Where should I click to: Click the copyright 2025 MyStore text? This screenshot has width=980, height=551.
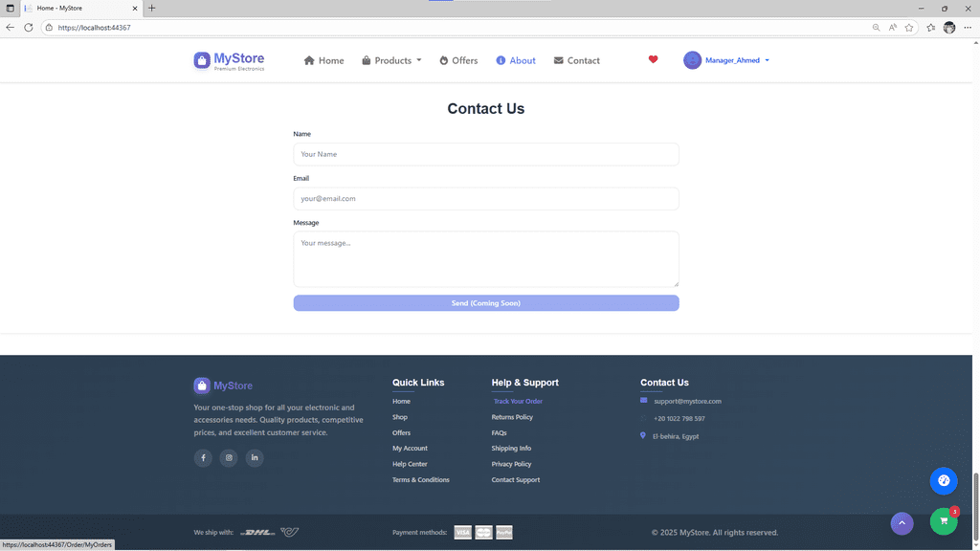(714, 532)
